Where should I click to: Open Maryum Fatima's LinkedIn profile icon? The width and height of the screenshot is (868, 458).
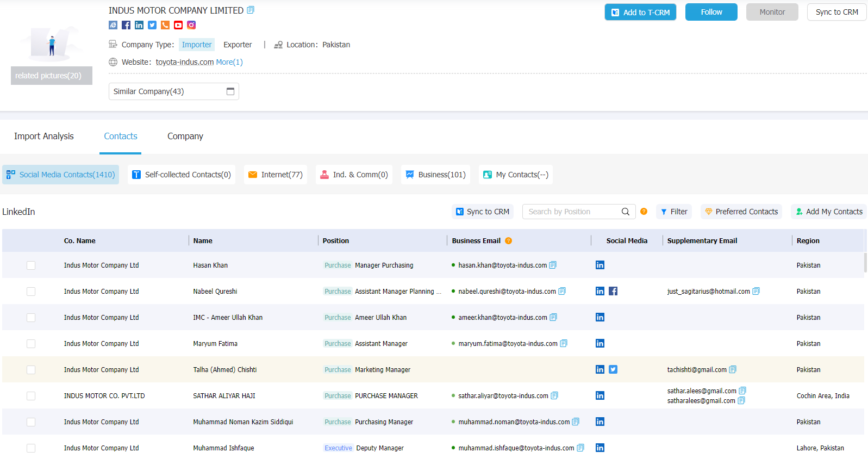600,343
